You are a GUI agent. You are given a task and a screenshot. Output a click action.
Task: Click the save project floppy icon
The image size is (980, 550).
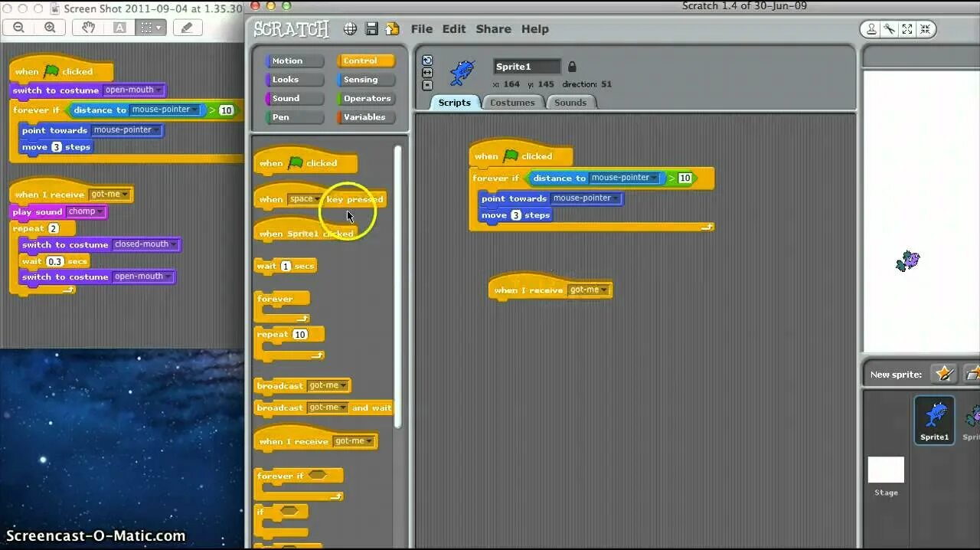(371, 29)
